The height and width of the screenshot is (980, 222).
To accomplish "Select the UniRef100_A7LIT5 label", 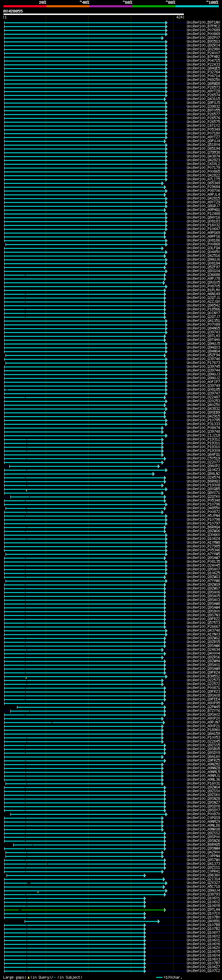I will [203, 179].
